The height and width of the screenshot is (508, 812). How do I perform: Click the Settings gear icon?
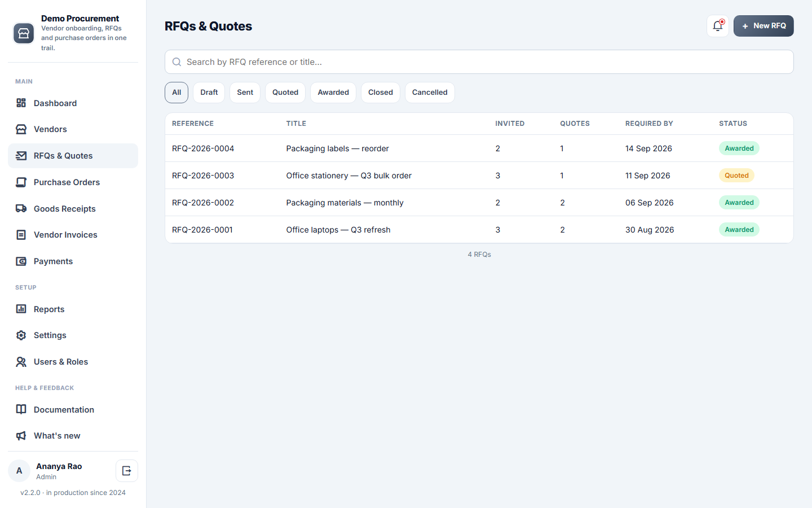[21, 335]
